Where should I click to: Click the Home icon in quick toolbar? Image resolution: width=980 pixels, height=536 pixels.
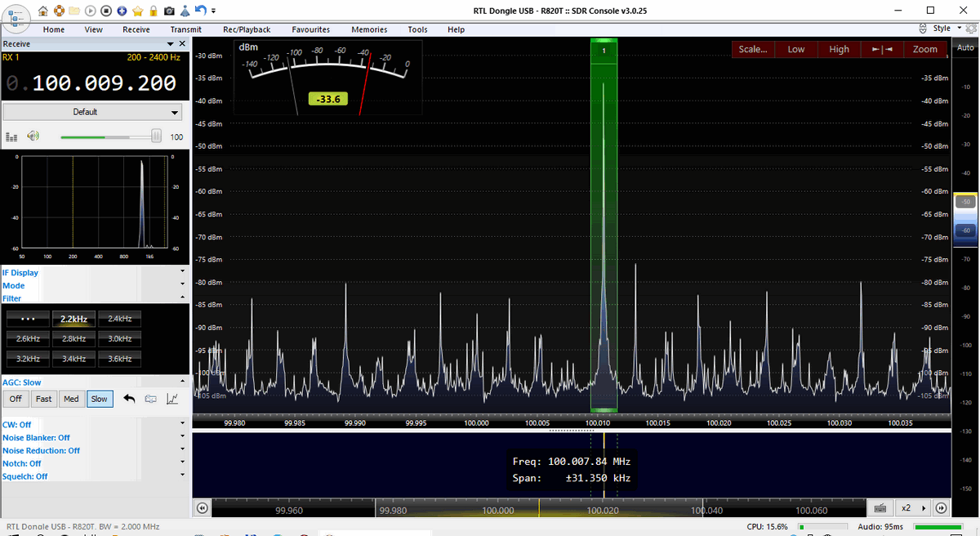42,11
